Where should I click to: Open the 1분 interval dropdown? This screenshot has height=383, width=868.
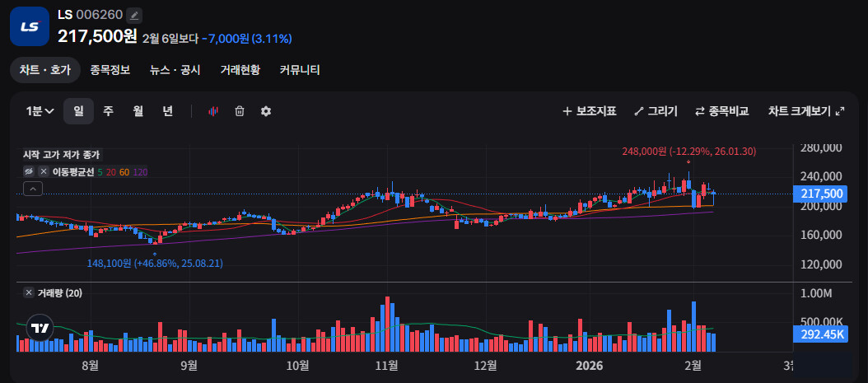(x=40, y=111)
